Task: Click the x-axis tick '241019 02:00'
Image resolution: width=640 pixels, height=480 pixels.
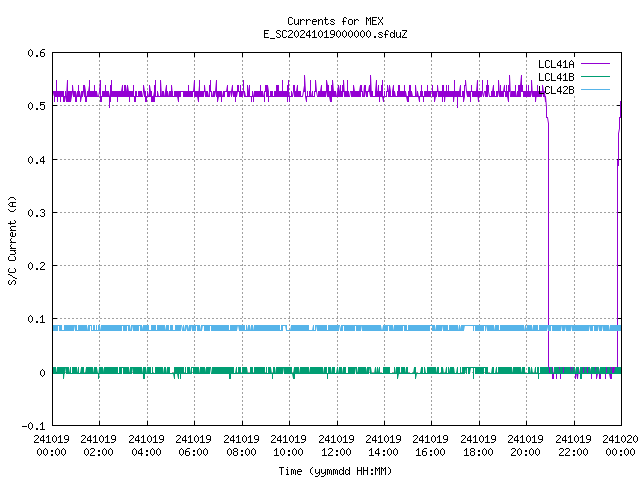Action: tap(98, 445)
